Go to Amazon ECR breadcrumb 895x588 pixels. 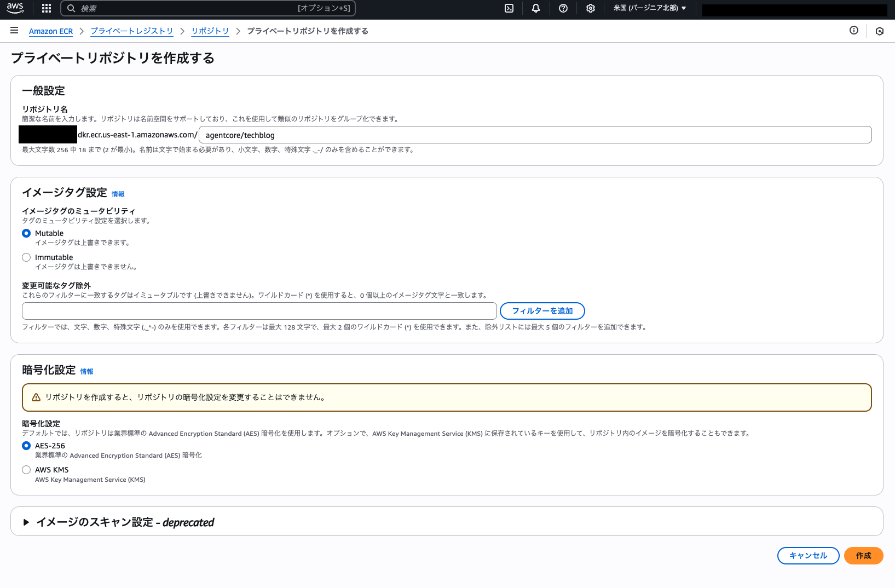(51, 31)
